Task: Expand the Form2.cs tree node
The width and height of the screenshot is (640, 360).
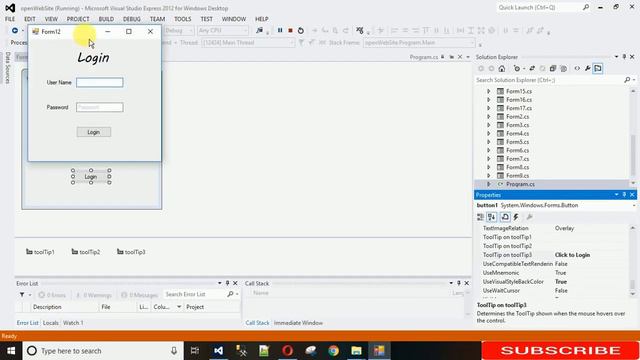Action: click(x=489, y=117)
